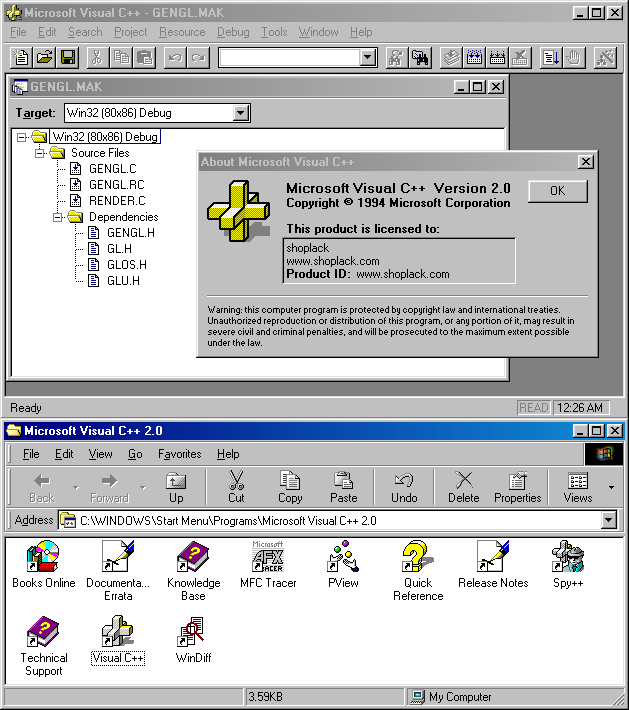Click the Undo button in Explorer toolbar

404,487
